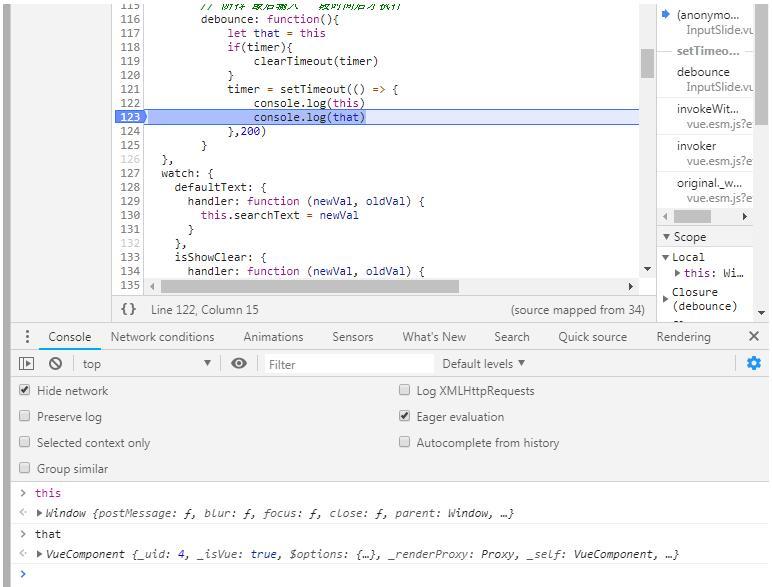772x587 pixels.
Task: Switch to Network conditions tab
Action: pos(162,337)
